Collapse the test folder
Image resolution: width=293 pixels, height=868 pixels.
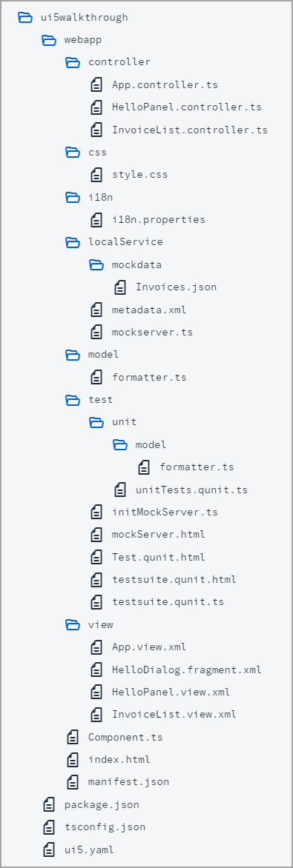(73, 399)
